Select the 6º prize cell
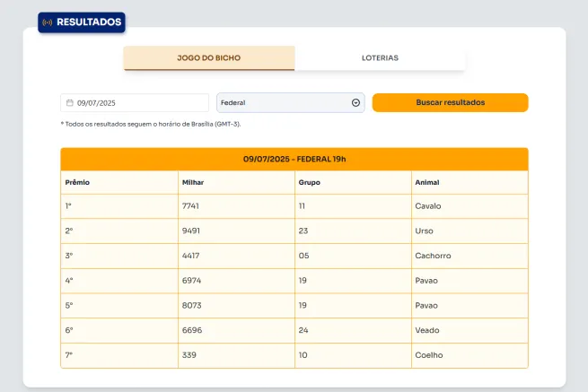 (x=119, y=330)
